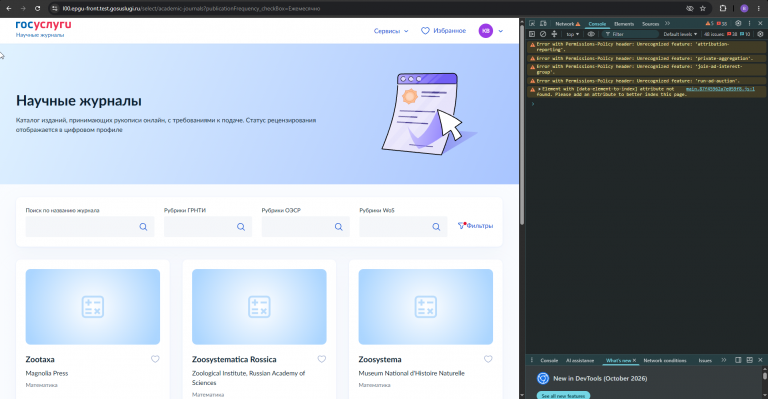
Task: Open the Chrome profile avatar
Action: 744,8
